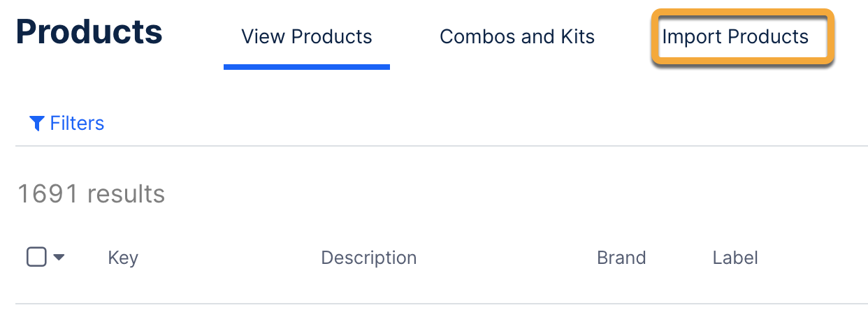The height and width of the screenshot is (310, 868).
Task: Open the Filters panel link
Action: point(77,124)
